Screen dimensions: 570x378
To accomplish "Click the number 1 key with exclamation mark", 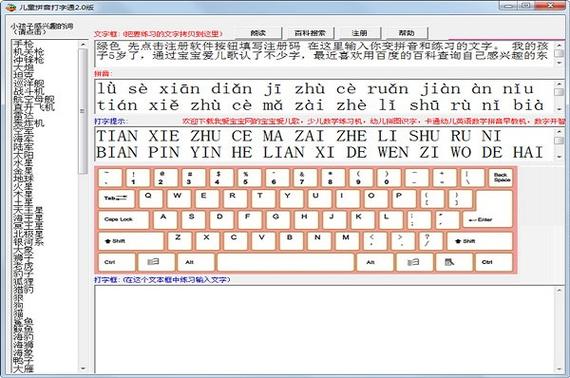I will [x=137, y=178].
